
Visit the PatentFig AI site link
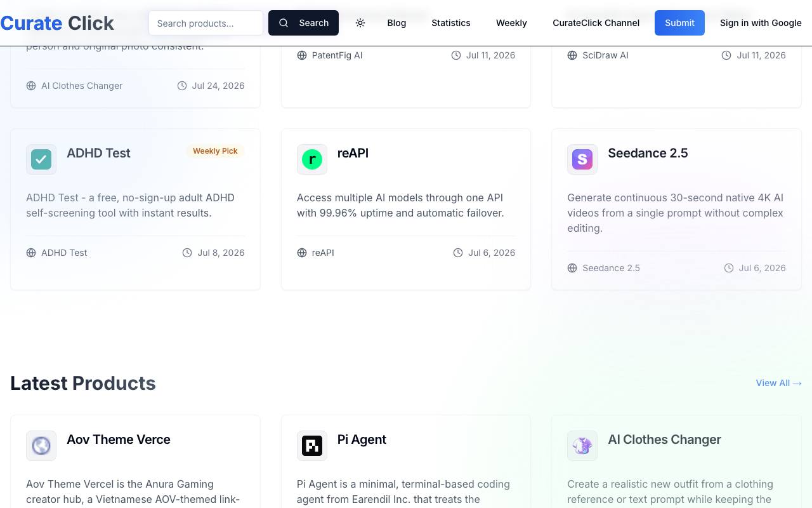pyautogui.click(x=337, y=55)
